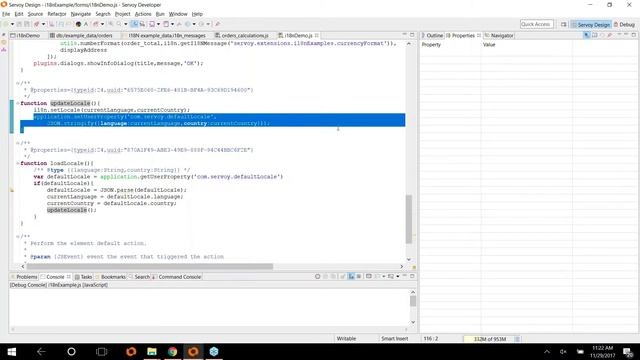Toggle the pin-to-selection icon in Properties
Image resolution: width=640 pixels, height=360 pixels.
[x=587, y=36]
